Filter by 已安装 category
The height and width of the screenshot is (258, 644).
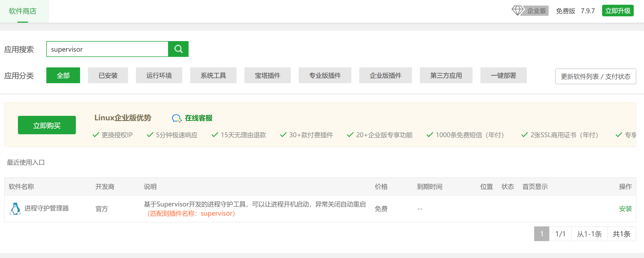108,76
